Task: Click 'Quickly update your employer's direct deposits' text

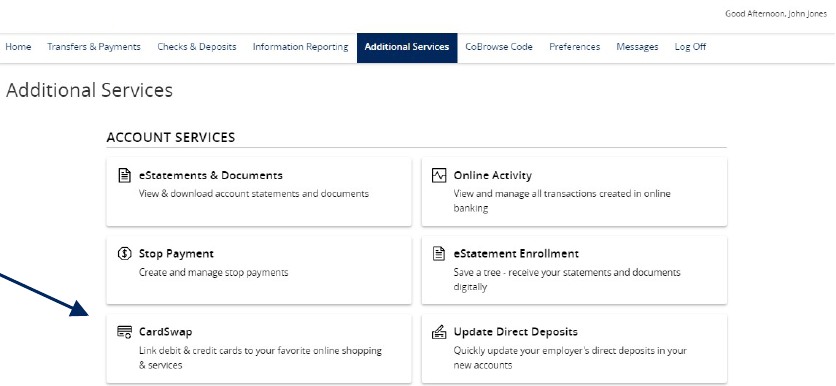Action: pos(570,358)
